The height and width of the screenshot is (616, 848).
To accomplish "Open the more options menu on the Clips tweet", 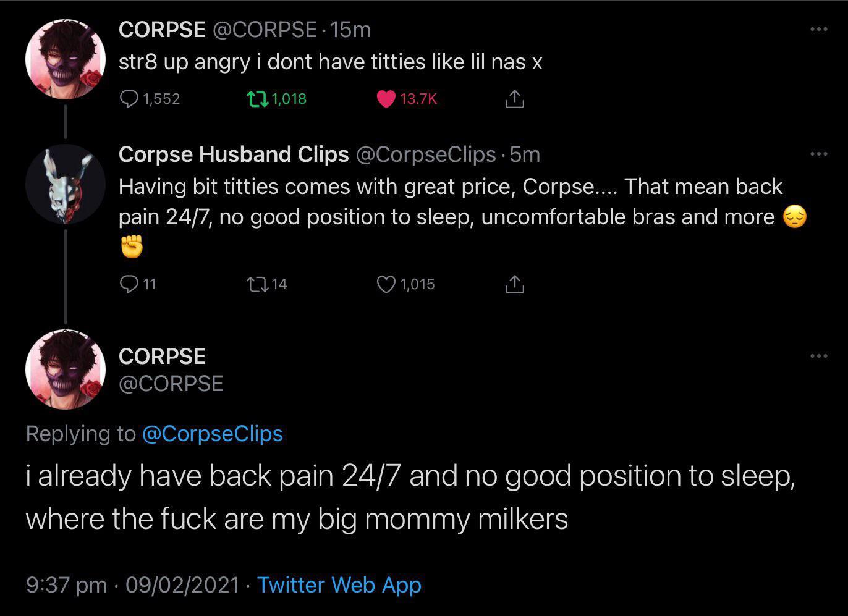I will point(818,153).
